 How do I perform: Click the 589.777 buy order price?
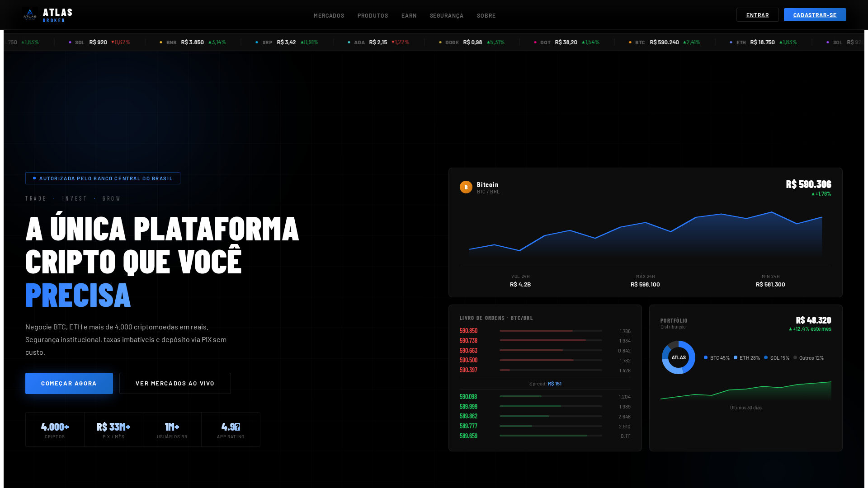pyautogui.click(x=468, y=426)
